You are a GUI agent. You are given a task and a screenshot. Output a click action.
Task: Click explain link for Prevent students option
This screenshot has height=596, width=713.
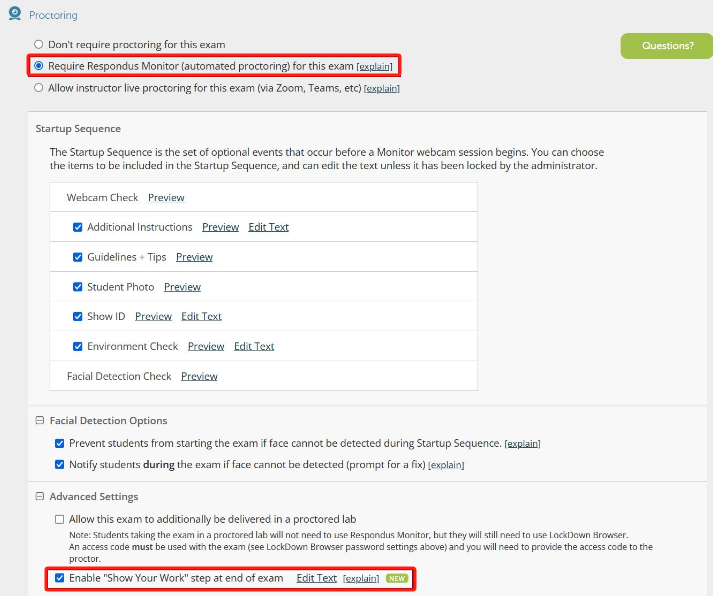coord(522,444)
